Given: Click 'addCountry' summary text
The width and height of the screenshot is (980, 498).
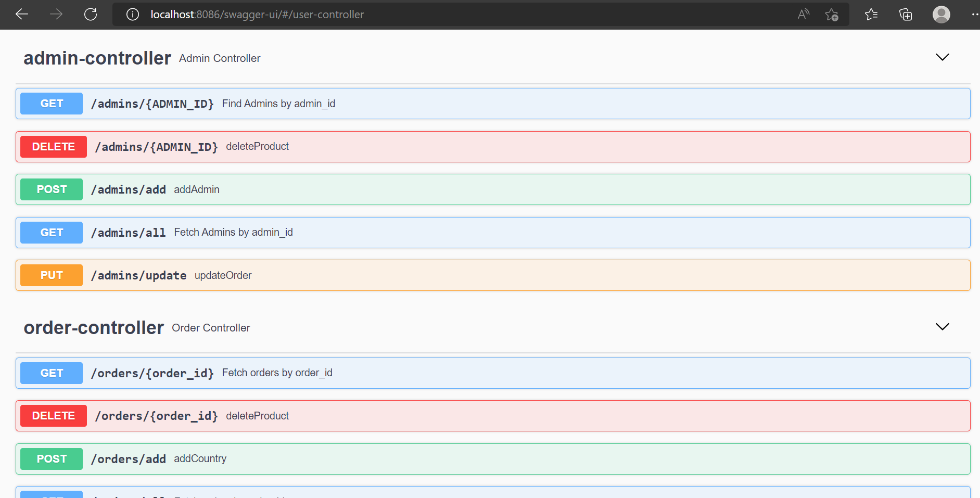Looking at the screenshot, I should tap(200, 458).
